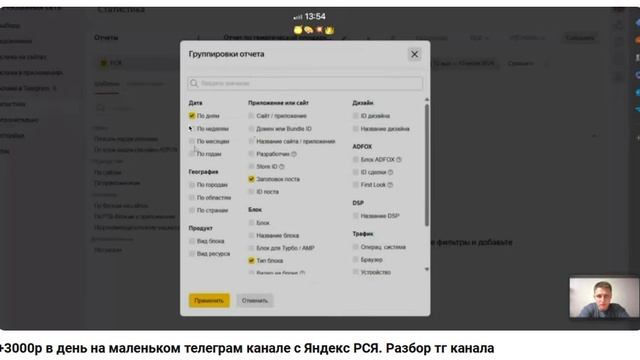
Task: Check the ID дизайна checkbox
Action: 356,116
